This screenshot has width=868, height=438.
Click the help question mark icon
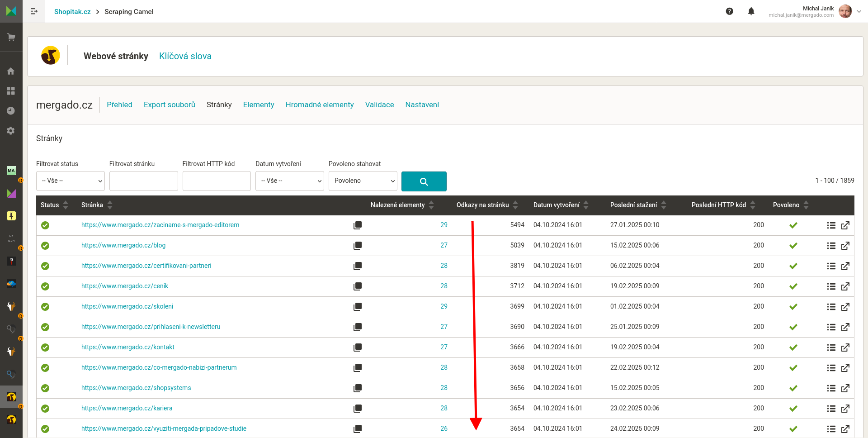(x=729, y=11)
